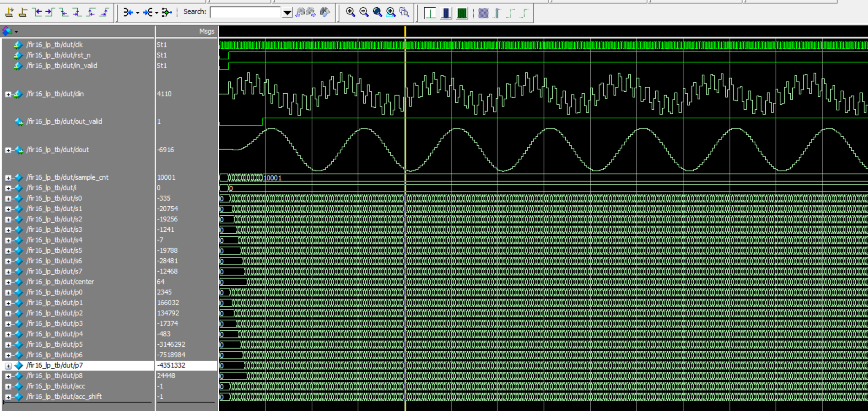The width and height of the screenshot is (868, 411).
Task: Expand the /fir16_lp_tb/dut/center signal
Action: (8, 282)
